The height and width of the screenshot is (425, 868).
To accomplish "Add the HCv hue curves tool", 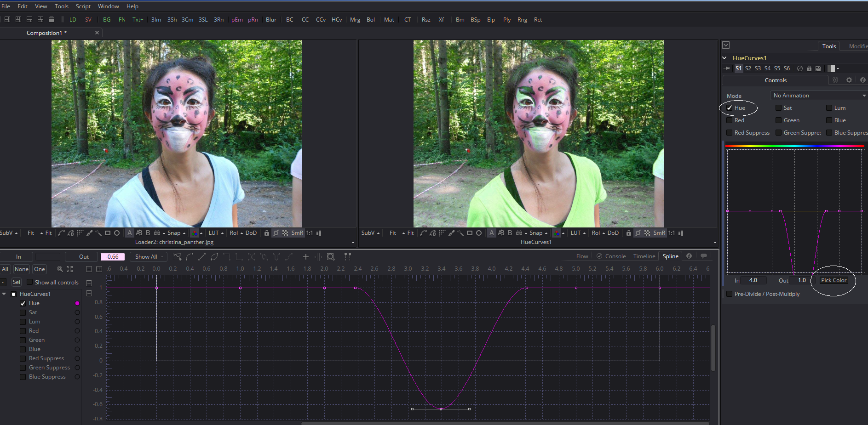I will pos(337,20).
